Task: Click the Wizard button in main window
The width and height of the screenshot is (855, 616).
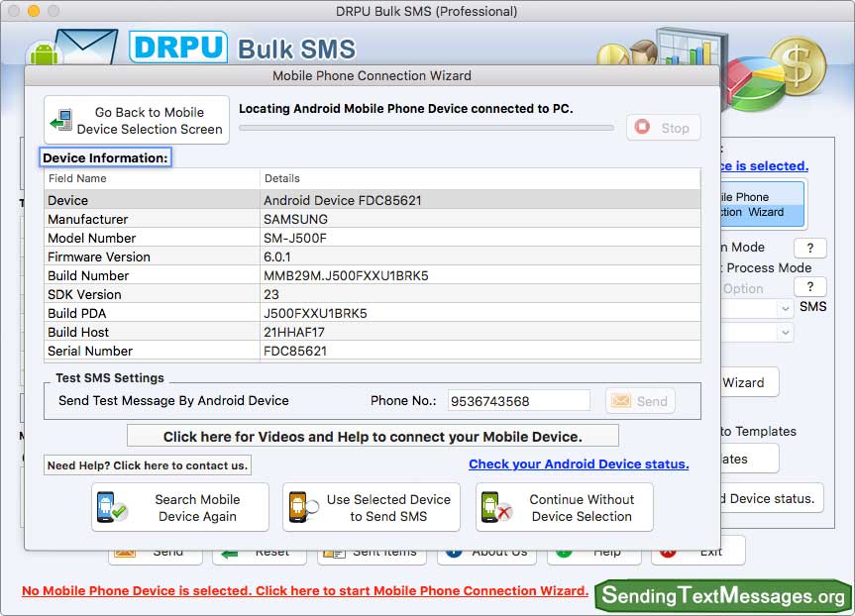Action: click(749, 382)
